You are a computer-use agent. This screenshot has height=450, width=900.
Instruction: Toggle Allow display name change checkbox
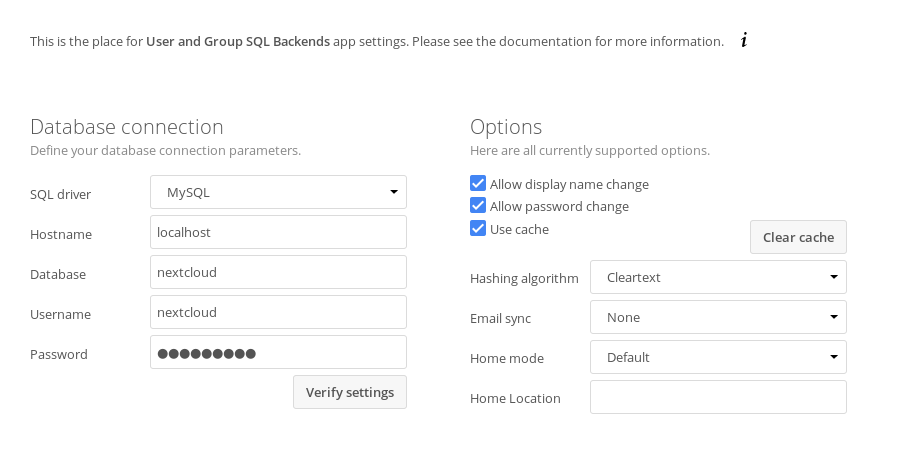pyautogui.click(x=478, y=184)
